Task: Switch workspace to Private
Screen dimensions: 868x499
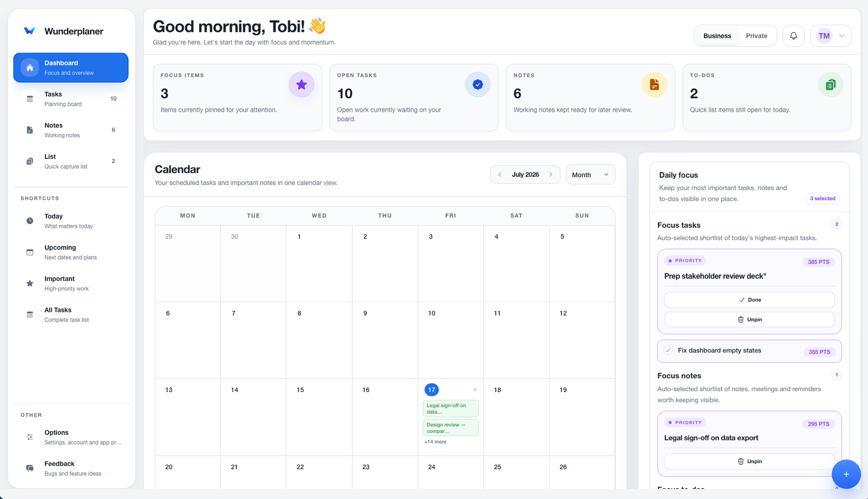Action: pyautogui.click(x=757, y=36)
